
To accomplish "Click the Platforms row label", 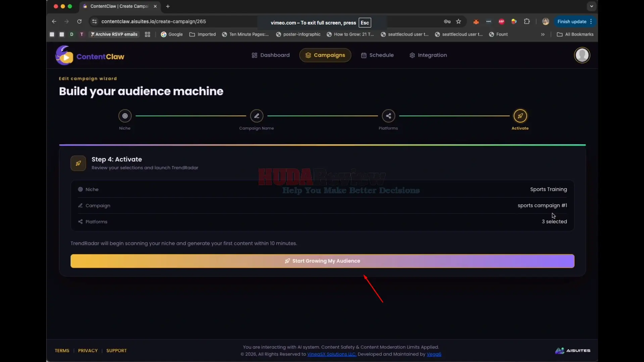I will coord(93,222).
